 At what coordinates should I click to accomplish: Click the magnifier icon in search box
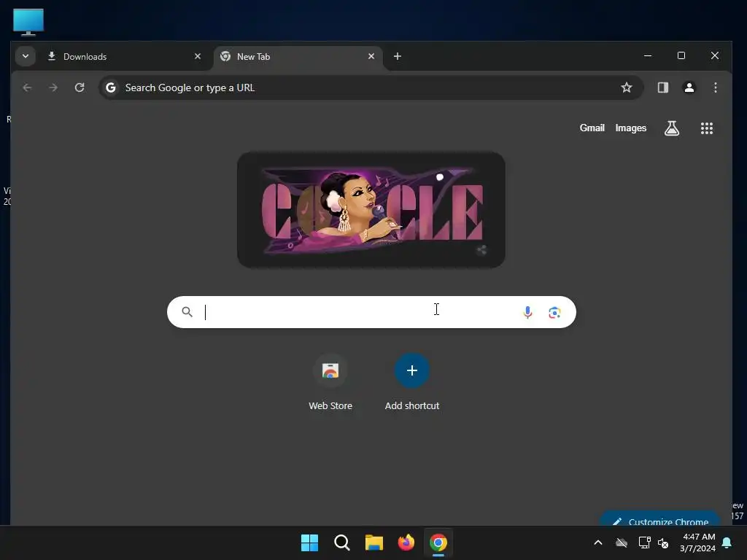[x=187, y=312]
